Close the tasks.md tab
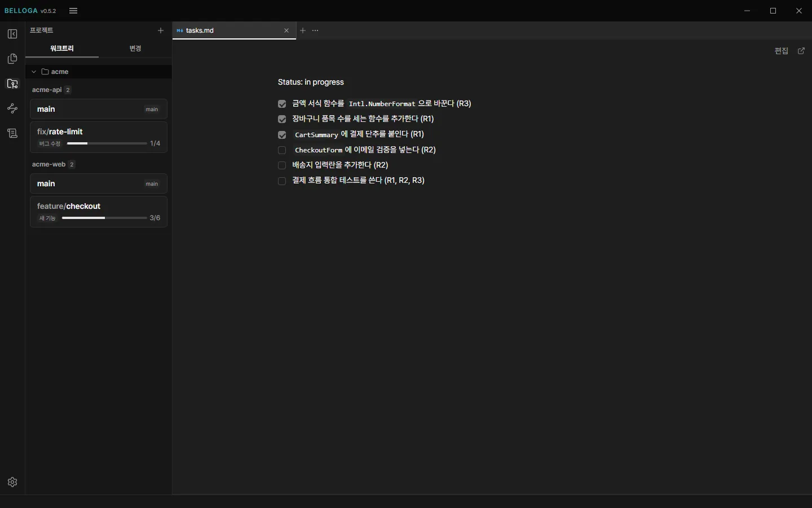This screenshot has width=812, height=508. (x=286, y=30)
